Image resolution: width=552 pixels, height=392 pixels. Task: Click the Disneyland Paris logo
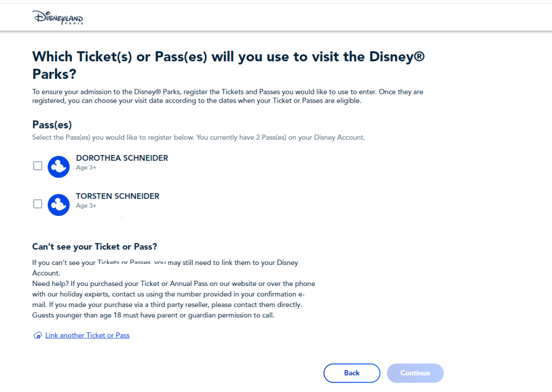[58, 17]
